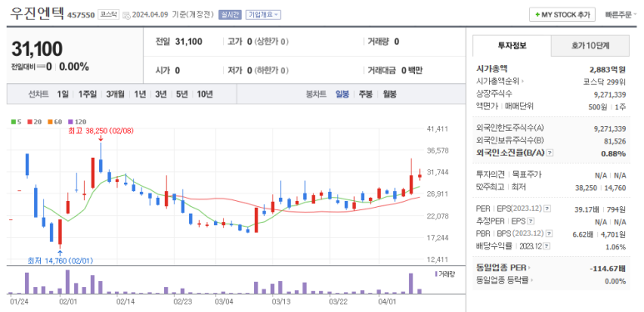Open help icon beside 추정PER EPS
Image resolution: width=644 pixels, height=312 pixels.
click(531, 222)
